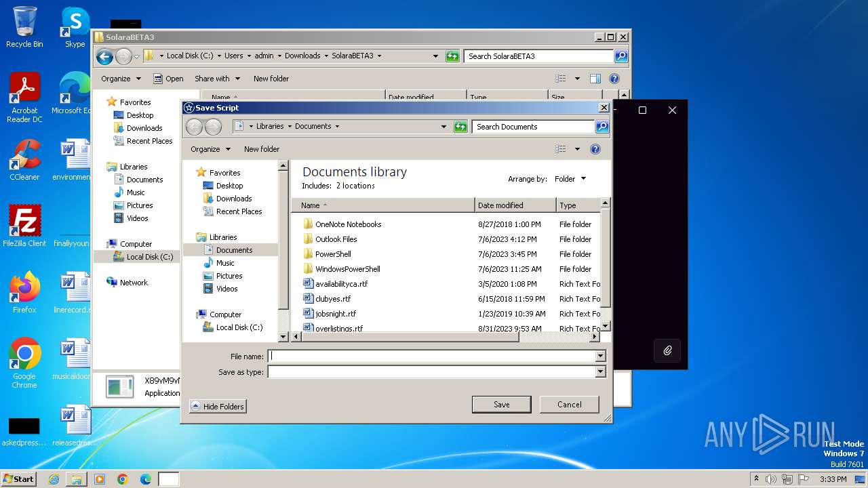
Task: Open view options dropdown arrow in Save Script
Action: pyautogui.click(x=577, y=149)
